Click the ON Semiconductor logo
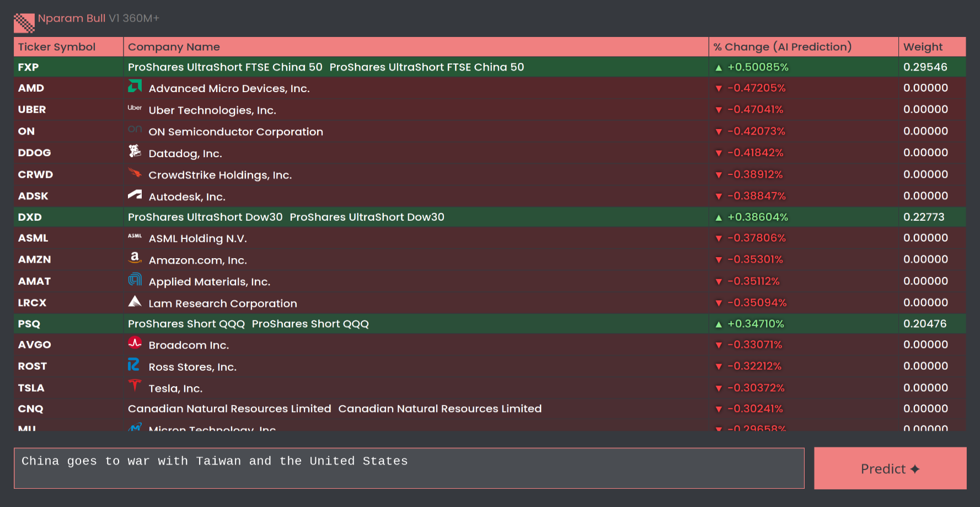This screenshot has width=980, height=507. point(135,129)
